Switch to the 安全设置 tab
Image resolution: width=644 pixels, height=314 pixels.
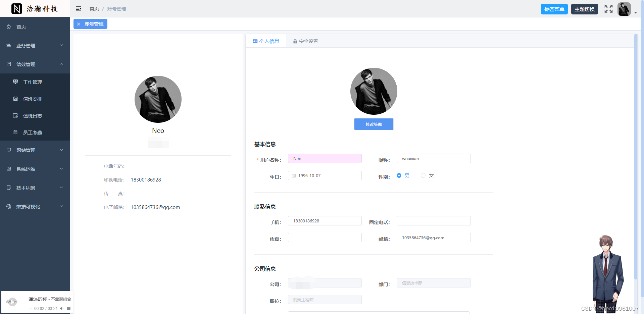[305, 41]
